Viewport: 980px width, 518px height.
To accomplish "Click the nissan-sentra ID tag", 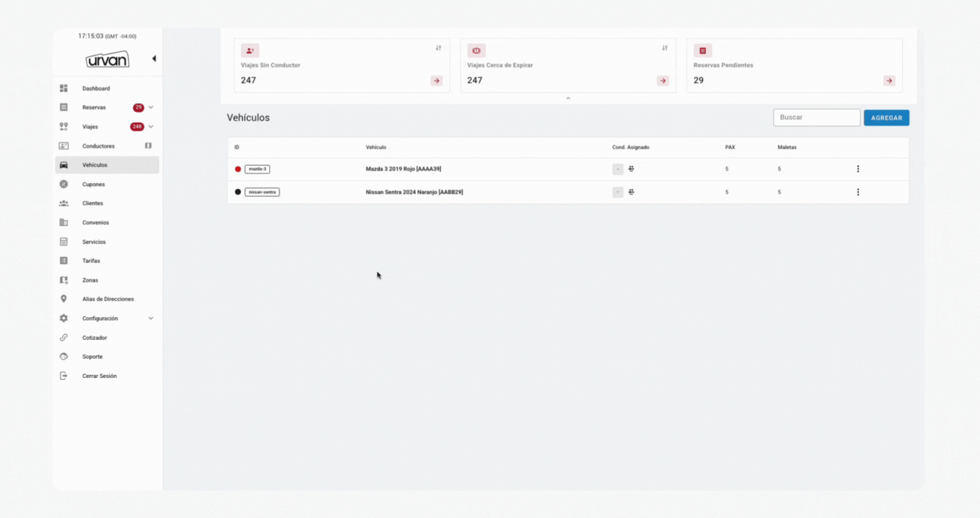I will tap(262, 192).
